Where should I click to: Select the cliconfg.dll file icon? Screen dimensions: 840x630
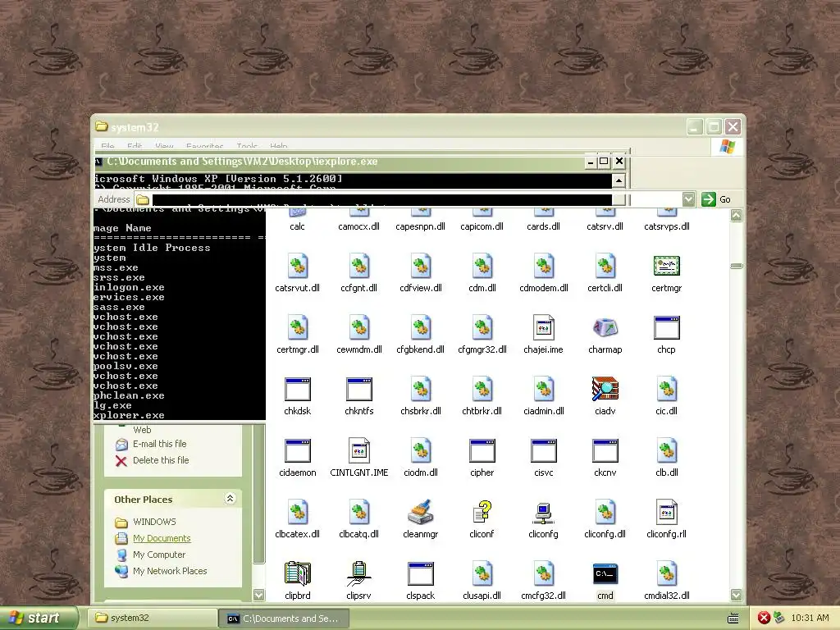605,513
